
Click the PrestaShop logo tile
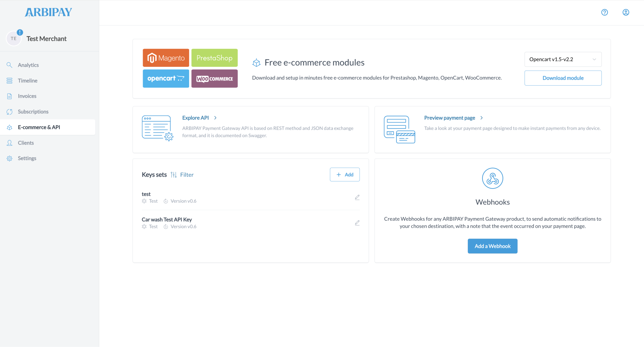click(214, 58)
